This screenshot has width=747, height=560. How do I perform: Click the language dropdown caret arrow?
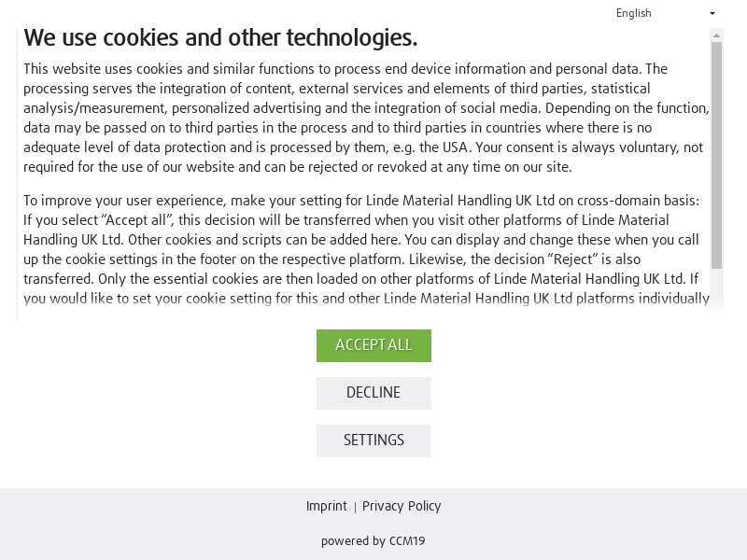point(712,14)
